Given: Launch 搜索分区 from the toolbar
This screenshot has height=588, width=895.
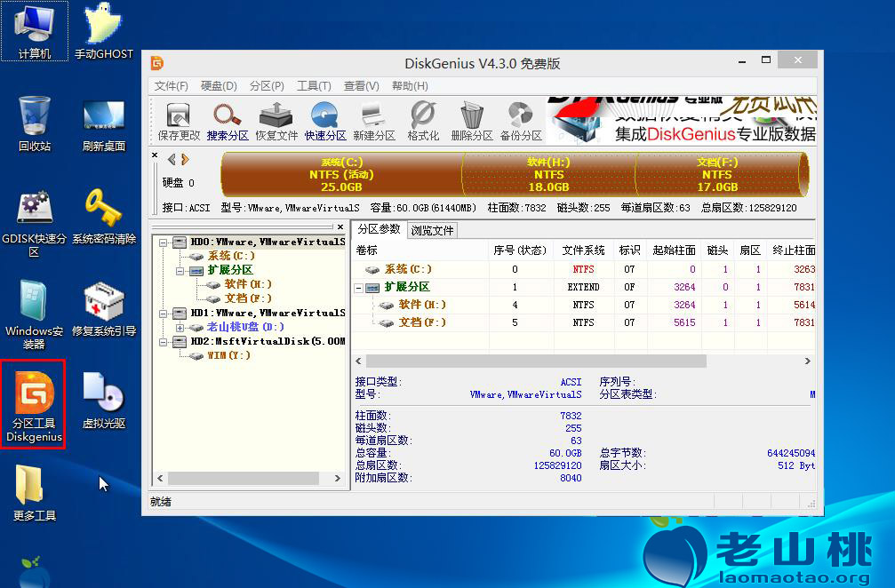Looking at the screenshot, I should (228, 121).
